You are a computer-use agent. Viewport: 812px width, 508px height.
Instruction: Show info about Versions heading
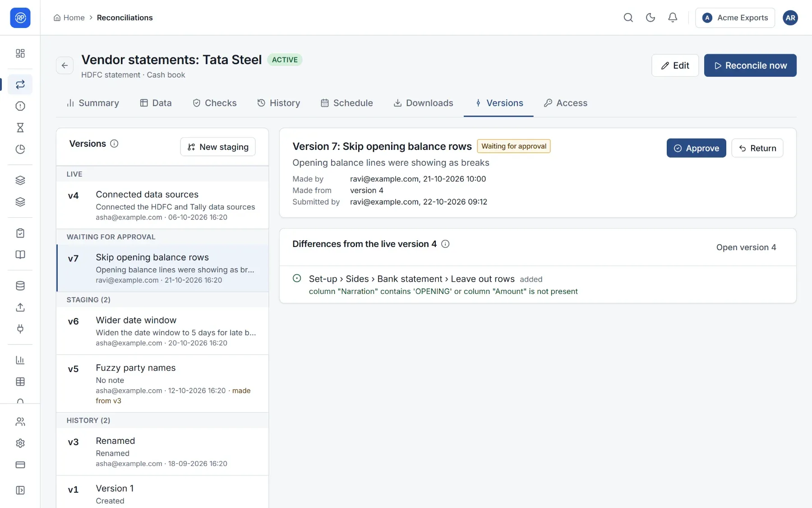tap(114, 144)
